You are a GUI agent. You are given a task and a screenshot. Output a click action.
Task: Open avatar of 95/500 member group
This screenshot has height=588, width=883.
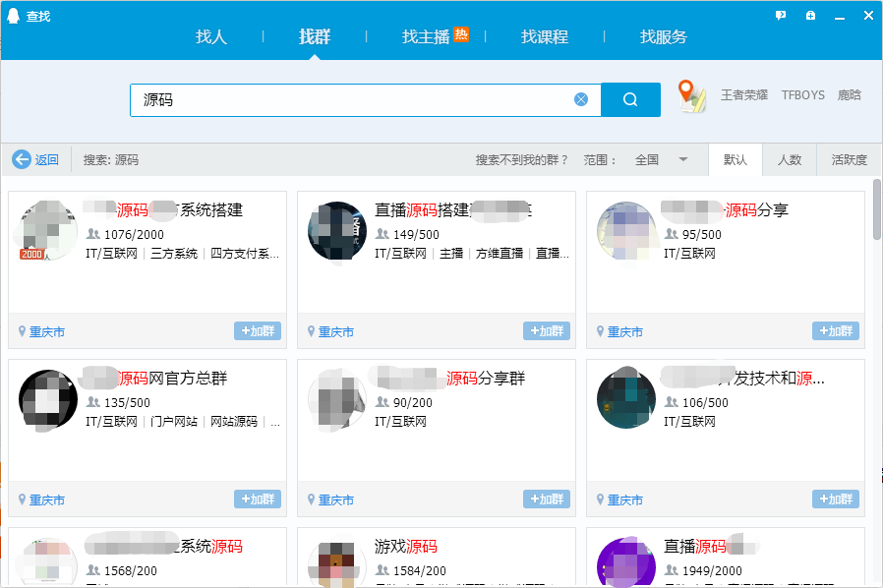[625, 230]
